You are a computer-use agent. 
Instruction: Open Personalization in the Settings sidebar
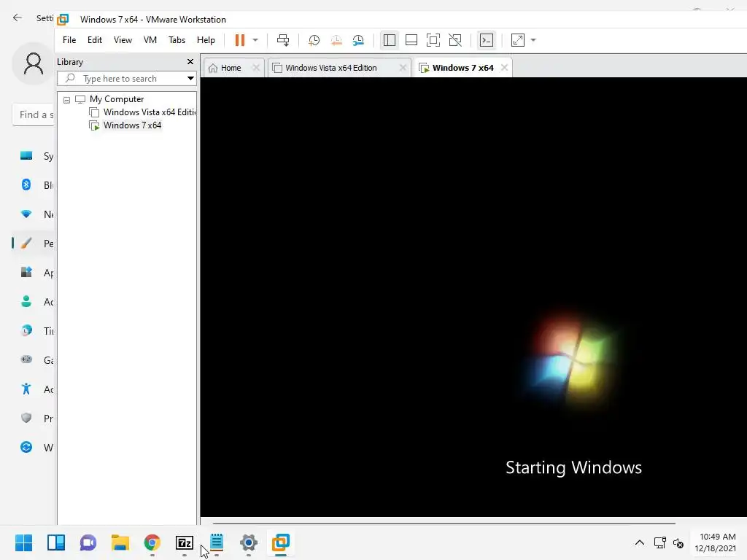[x=34, y=244]
